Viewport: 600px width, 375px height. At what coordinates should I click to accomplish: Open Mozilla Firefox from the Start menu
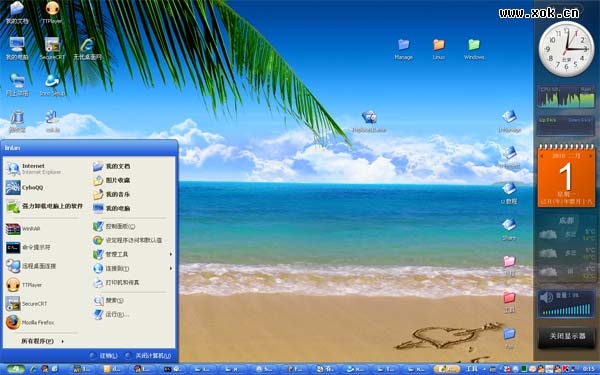coord(31,323)
